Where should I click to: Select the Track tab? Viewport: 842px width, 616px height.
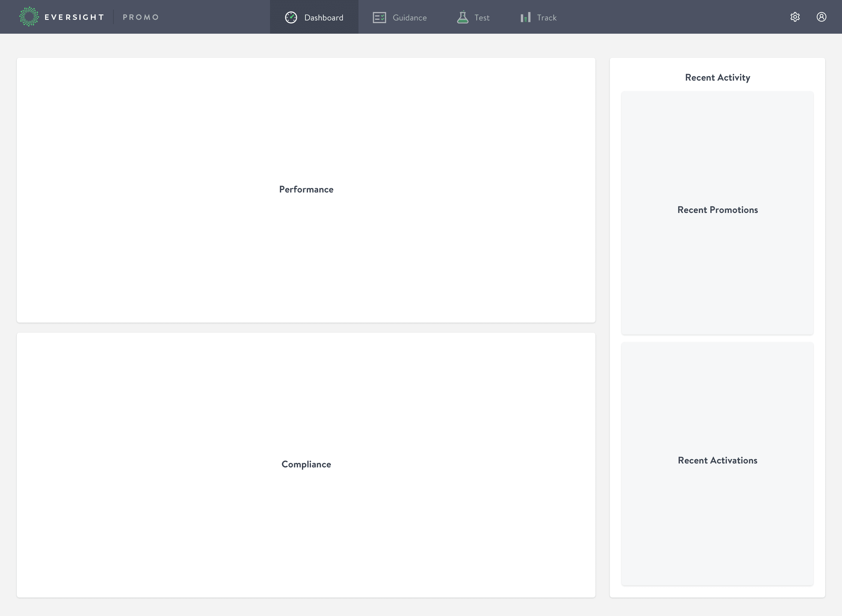[x=538, y=17]
